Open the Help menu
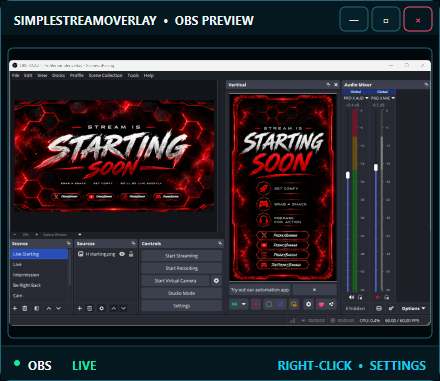The image size is (440, 381). point(149,75)
